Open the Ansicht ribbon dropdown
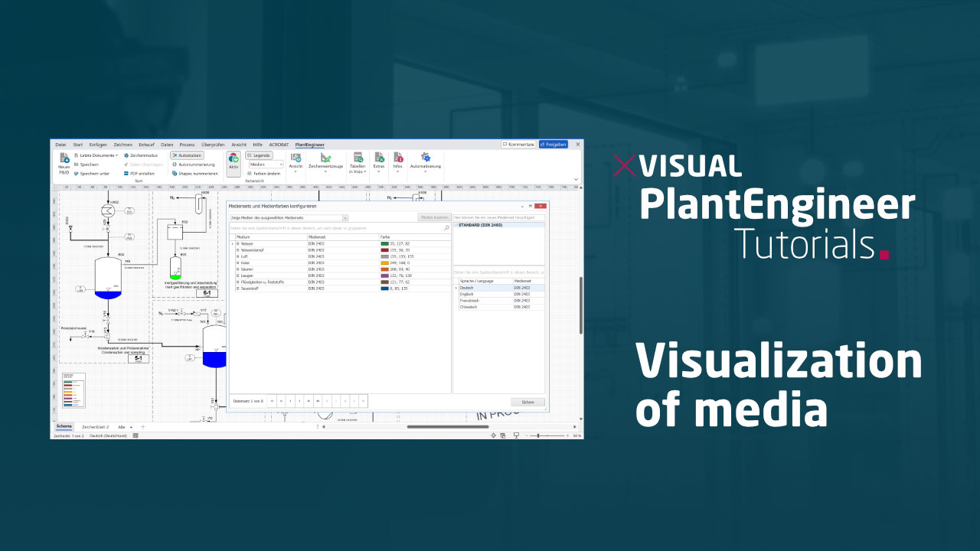Viewport: 980px width, 551px height. (x=296, y=163)
